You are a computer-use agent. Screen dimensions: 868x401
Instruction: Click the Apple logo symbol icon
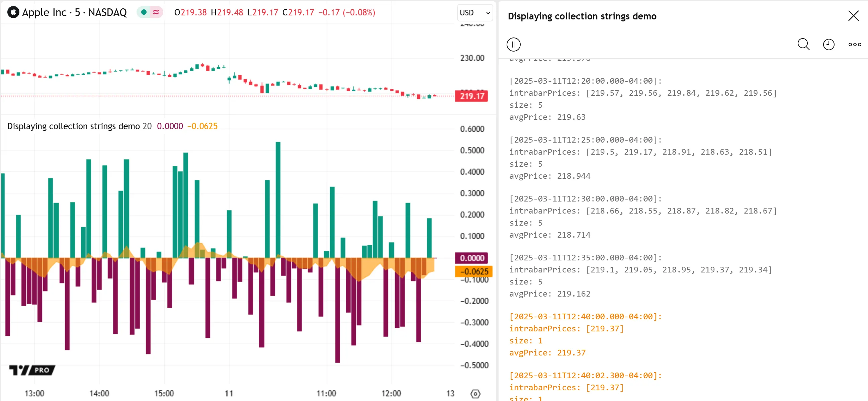point(13,12)
